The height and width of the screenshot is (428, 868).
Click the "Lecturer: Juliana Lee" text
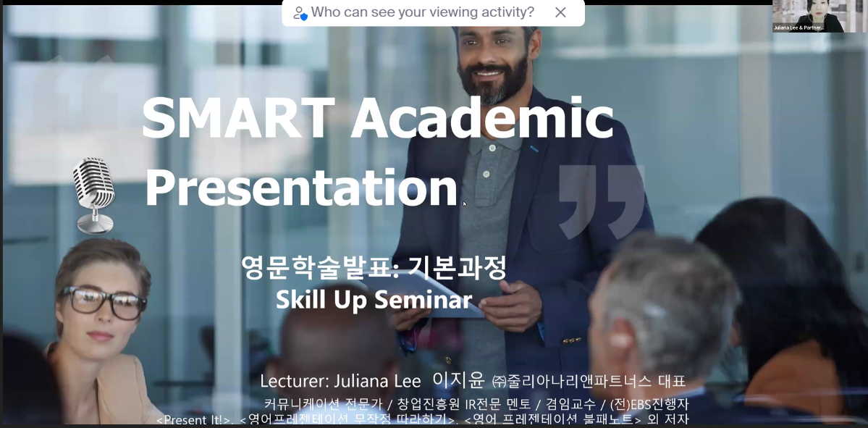click(x=340, y=380)
